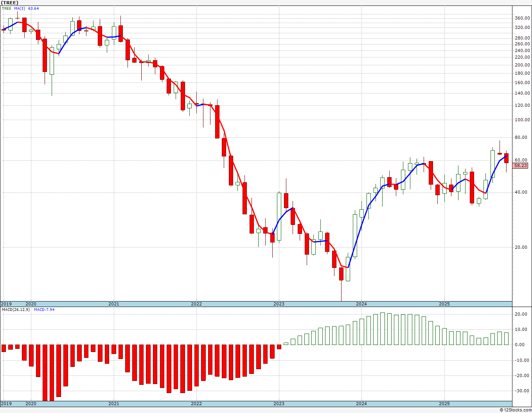532x413 pixels.
Task: Click the (TREE) chart title
Action: coord(9,2)
